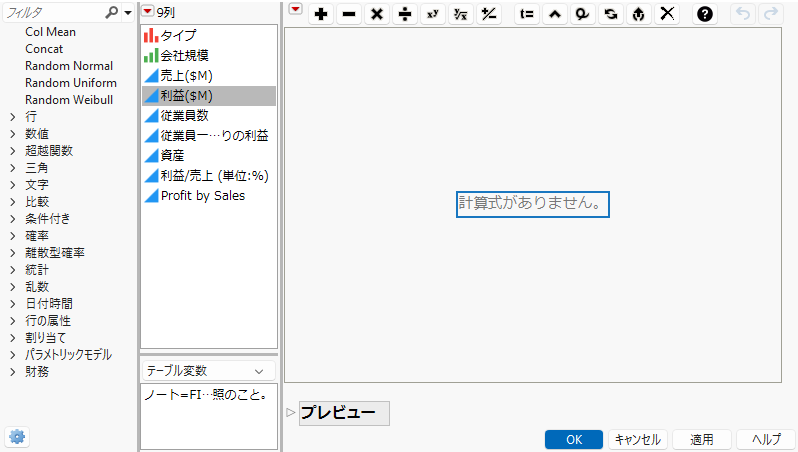
Task: Select the 売上($M) column
Action: (209, 75)
